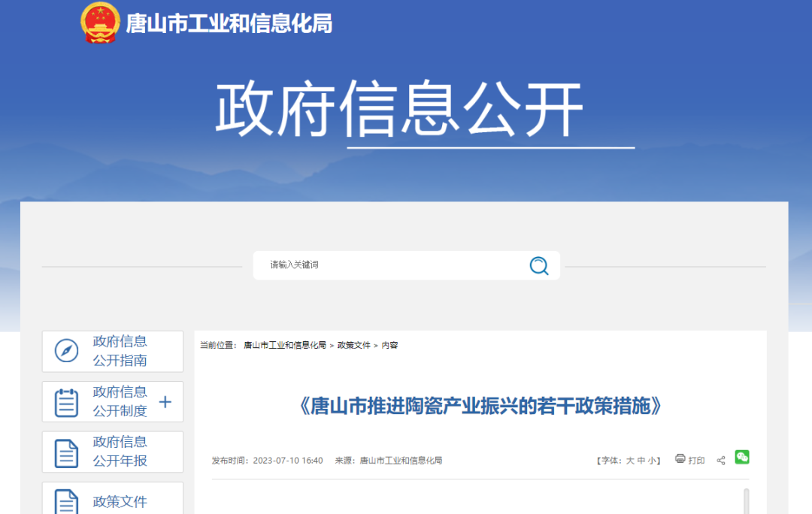Open 政府信息公开指南 sidebar menu item

[x=120, y=351]
